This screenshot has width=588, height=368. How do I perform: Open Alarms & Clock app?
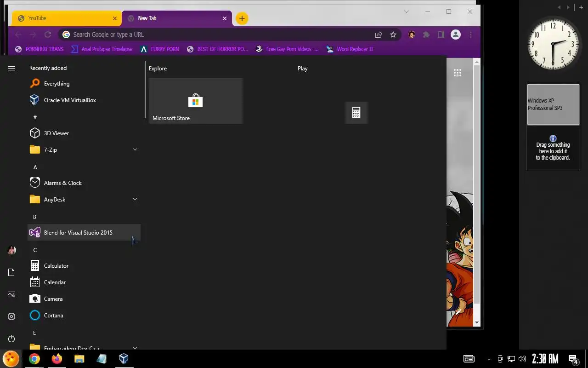coord(84,183)
